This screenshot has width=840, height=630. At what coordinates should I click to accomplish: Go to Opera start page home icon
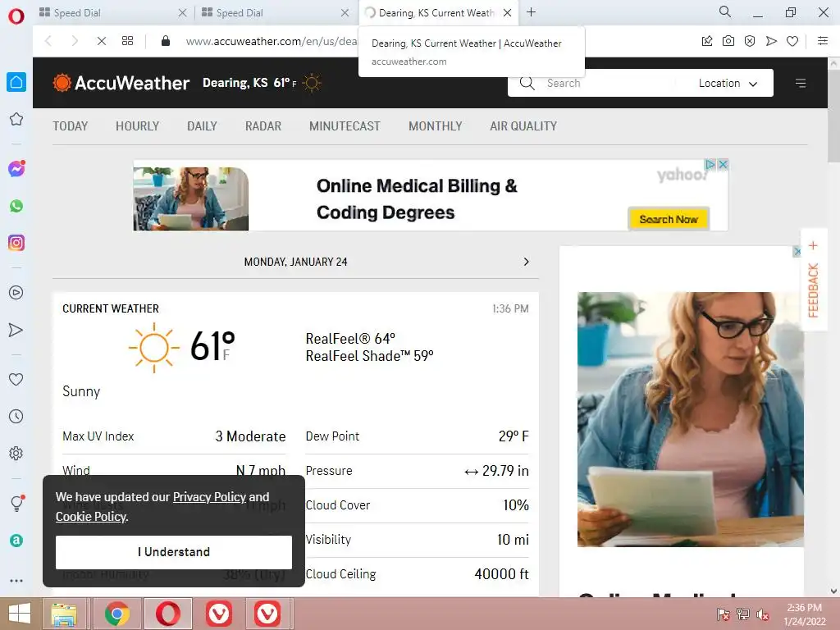[16, 82]
